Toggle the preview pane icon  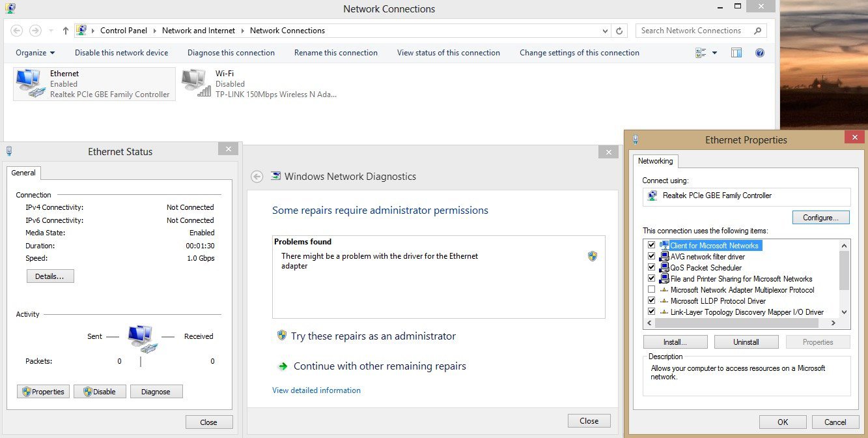pos(736,53)
